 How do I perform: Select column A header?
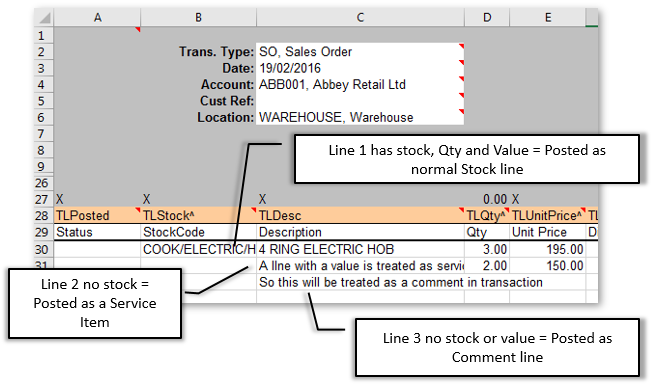pos(97,18)
